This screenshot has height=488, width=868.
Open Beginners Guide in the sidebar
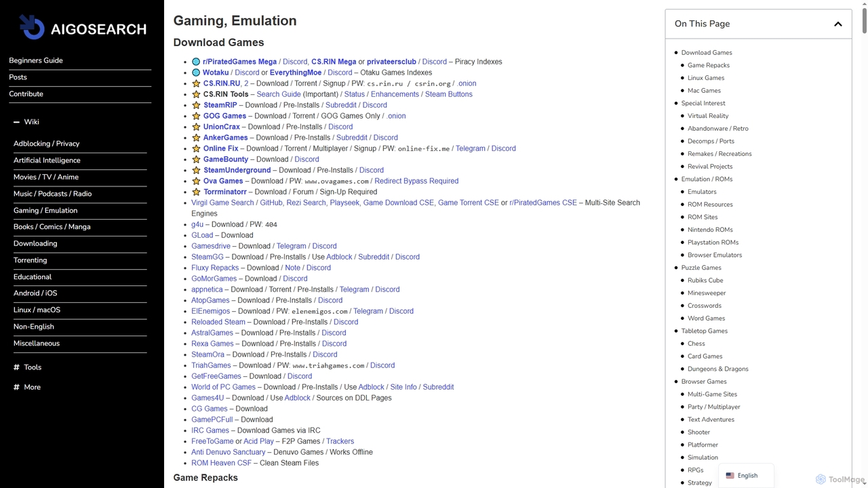tap(36, 60)
